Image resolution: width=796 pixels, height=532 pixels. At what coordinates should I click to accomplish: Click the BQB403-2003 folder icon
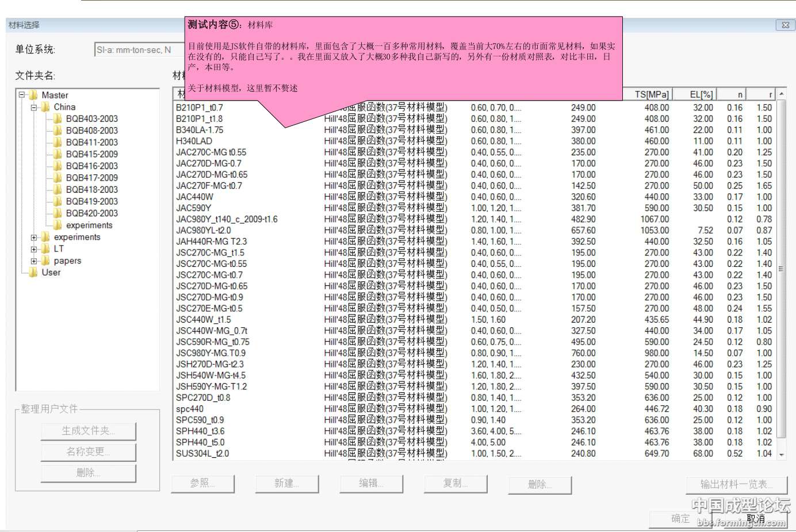coord(57,119)
